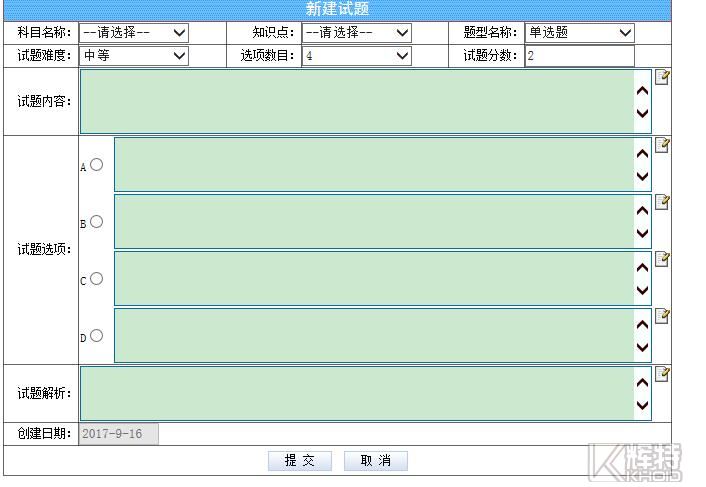
Task: Open editor icon beside option C
Action: 662,260
